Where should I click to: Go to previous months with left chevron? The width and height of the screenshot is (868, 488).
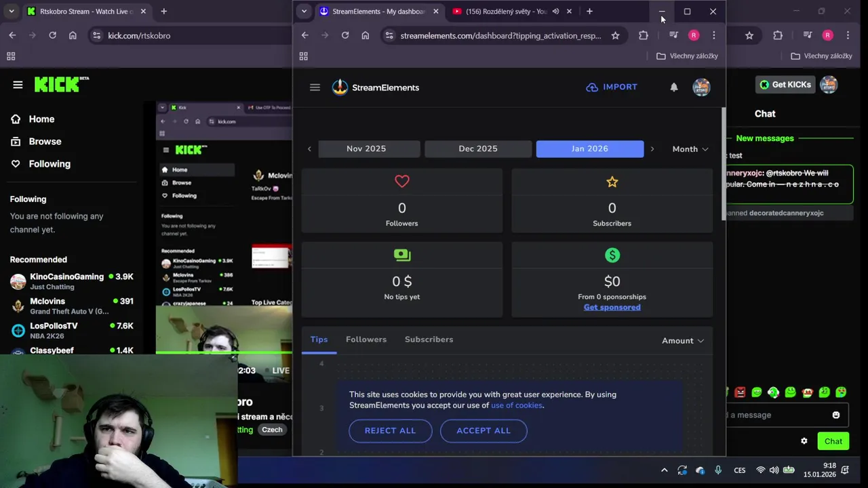pos(309,149)
